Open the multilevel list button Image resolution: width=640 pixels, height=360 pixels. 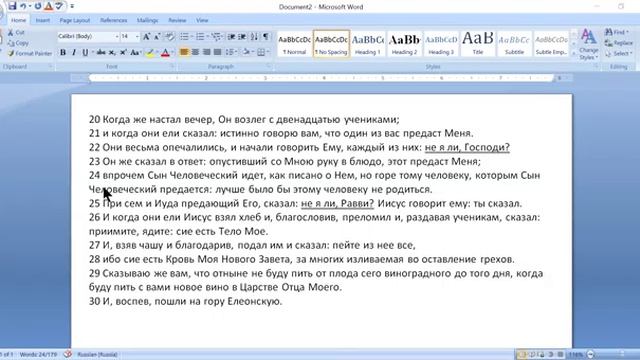[x=216, y=37]
